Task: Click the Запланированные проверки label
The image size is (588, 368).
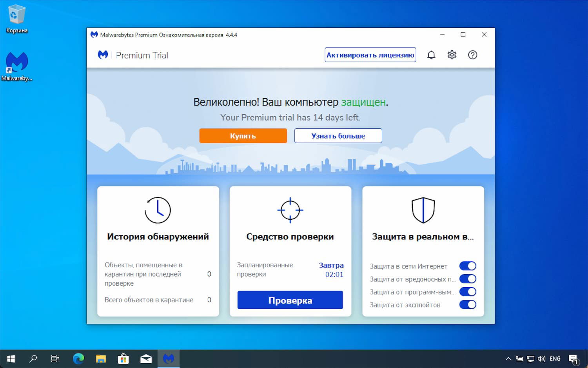Action: tap(265, 270)
